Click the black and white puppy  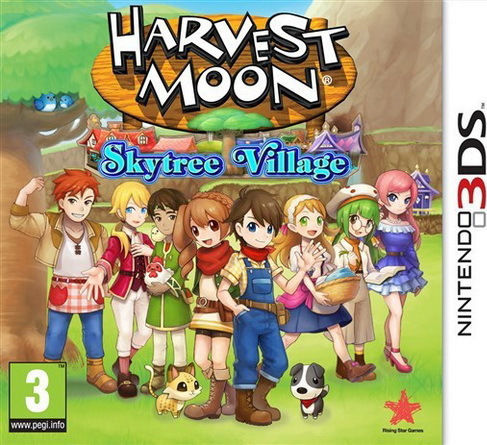[308, 389]
